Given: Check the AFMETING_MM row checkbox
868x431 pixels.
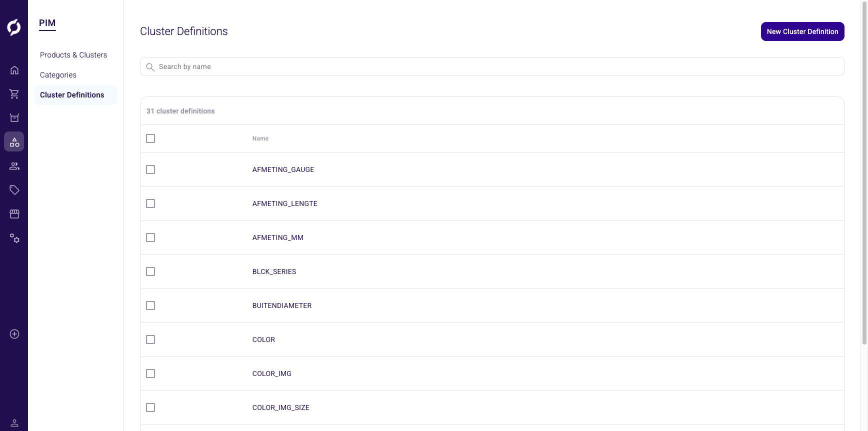Looking at the screenshot, I should [150, 237].
